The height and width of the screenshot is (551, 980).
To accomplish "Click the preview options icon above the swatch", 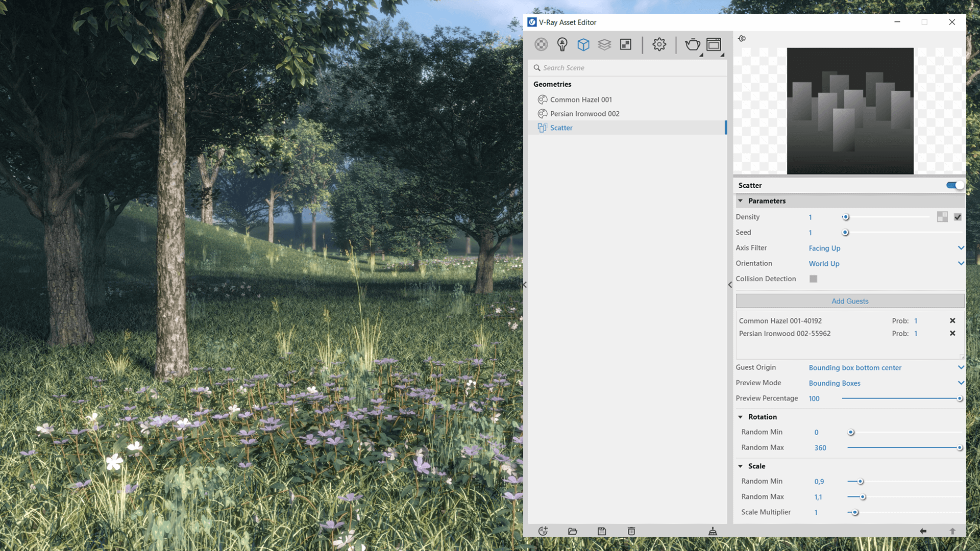I will 742,38.
